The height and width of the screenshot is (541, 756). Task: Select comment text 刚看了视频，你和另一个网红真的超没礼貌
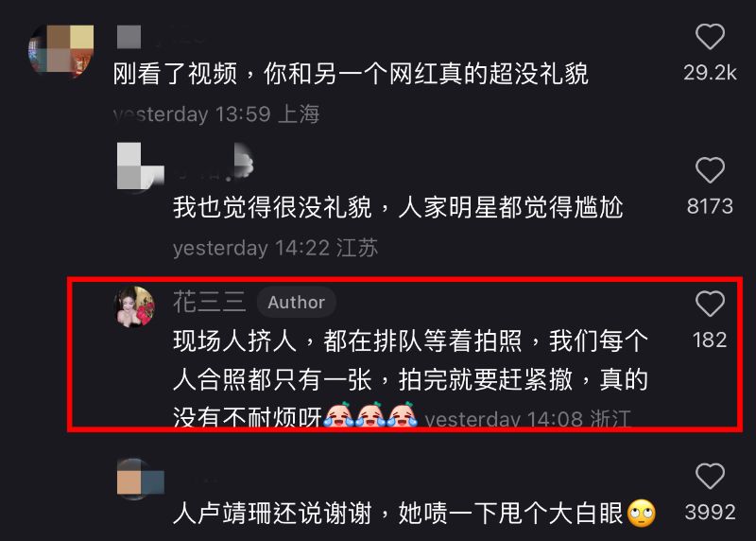tap(351, 74)
